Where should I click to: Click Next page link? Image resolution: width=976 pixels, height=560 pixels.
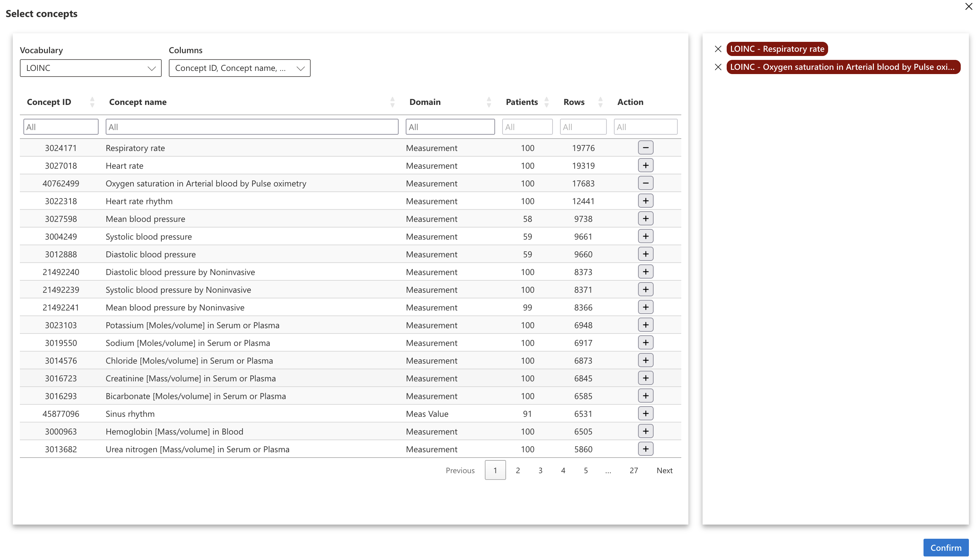coord(664,470)
